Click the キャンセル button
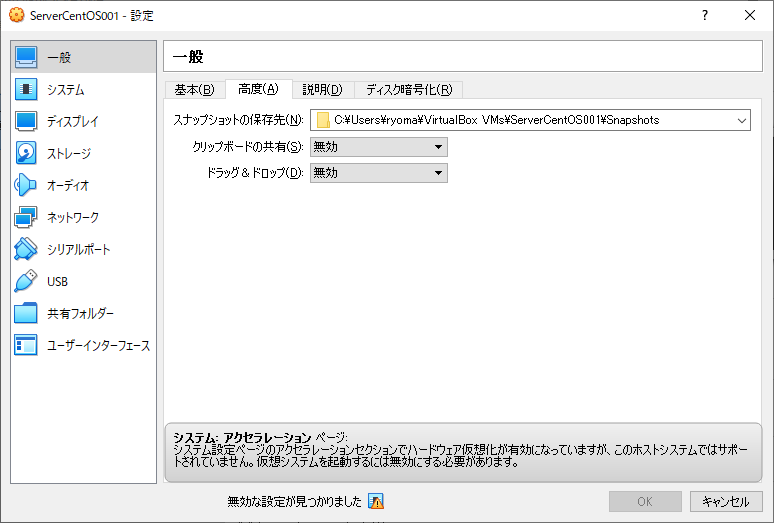The height and width of the screenshot is (523, 774). (726, 501)
